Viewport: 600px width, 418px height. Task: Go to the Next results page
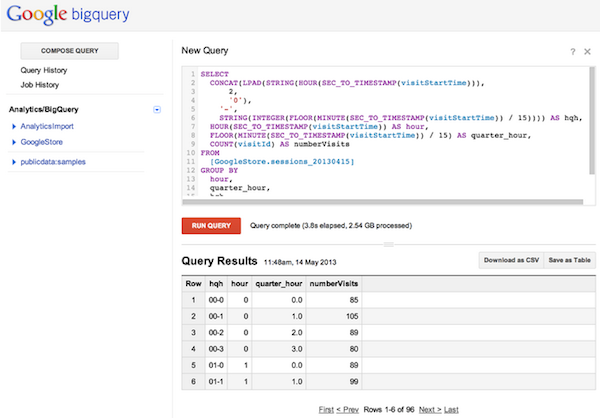click(430, 410)
